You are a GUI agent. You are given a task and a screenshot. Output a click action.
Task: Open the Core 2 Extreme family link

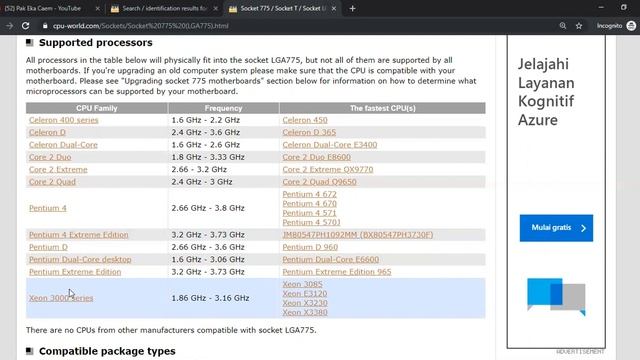click(x=58, y=169)
